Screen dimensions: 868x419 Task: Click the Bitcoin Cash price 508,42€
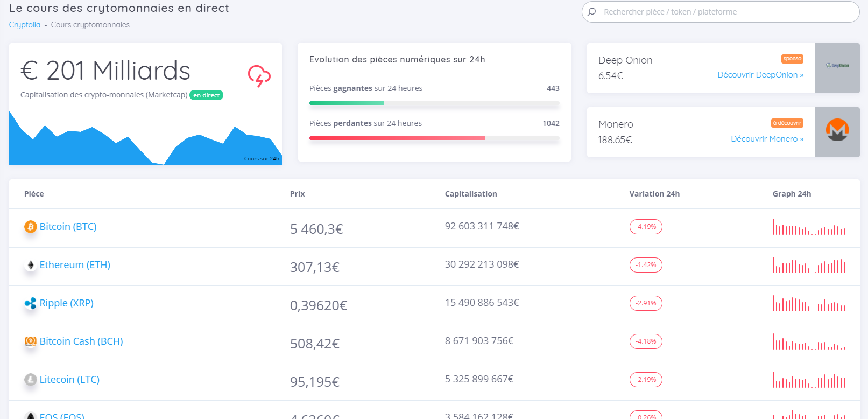tap(315, 344)
